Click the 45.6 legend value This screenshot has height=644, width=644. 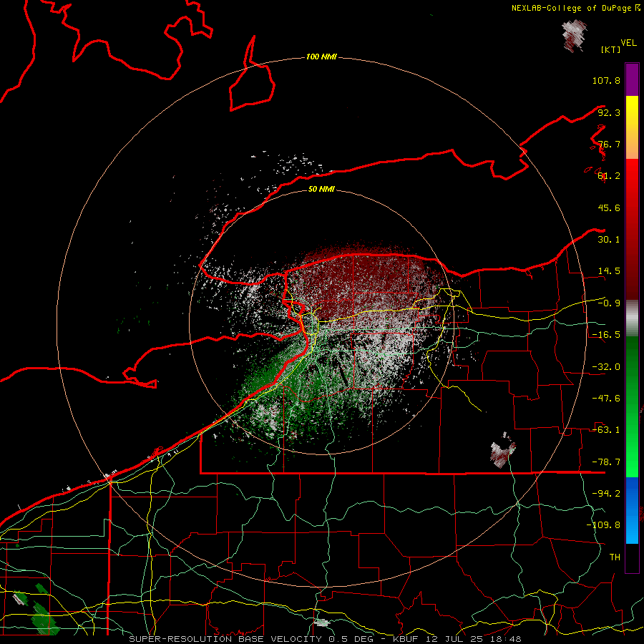click(609, 208)
